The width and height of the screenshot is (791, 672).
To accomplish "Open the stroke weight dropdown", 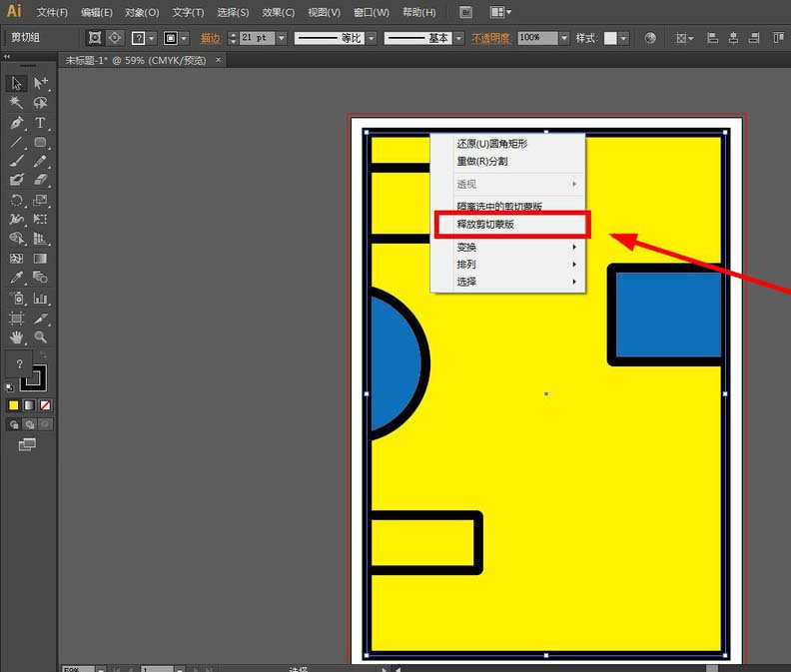I will coord(282,38).
